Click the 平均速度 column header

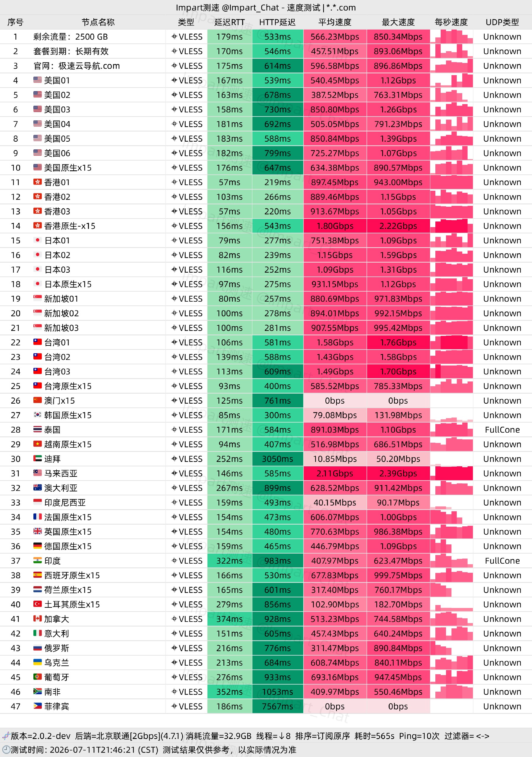point(335,22)
